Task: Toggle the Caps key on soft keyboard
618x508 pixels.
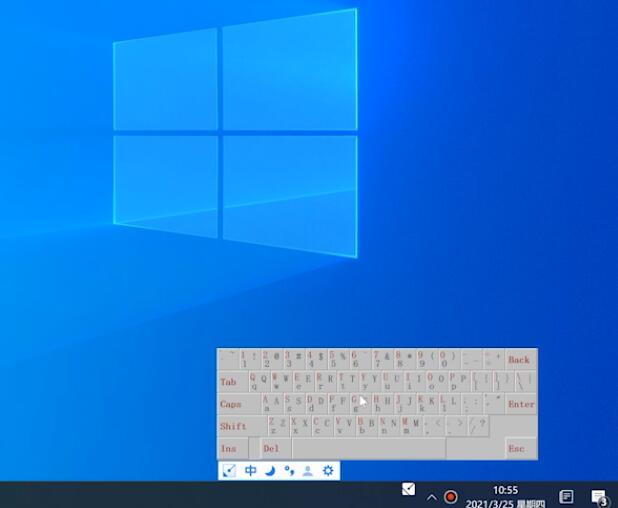Action: coord(239,404)
